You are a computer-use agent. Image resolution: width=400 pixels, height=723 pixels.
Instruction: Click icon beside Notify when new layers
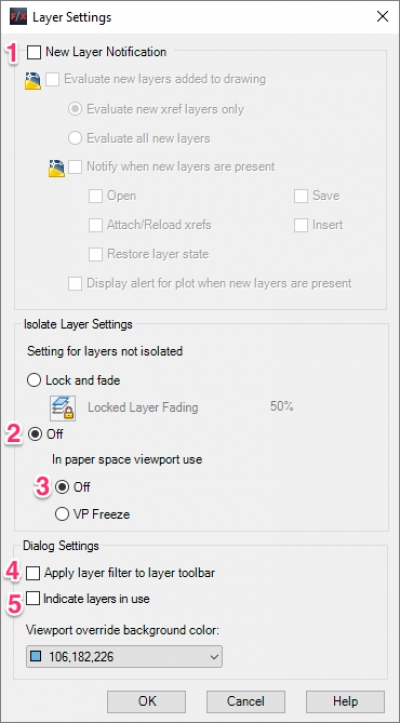(56, 168)
